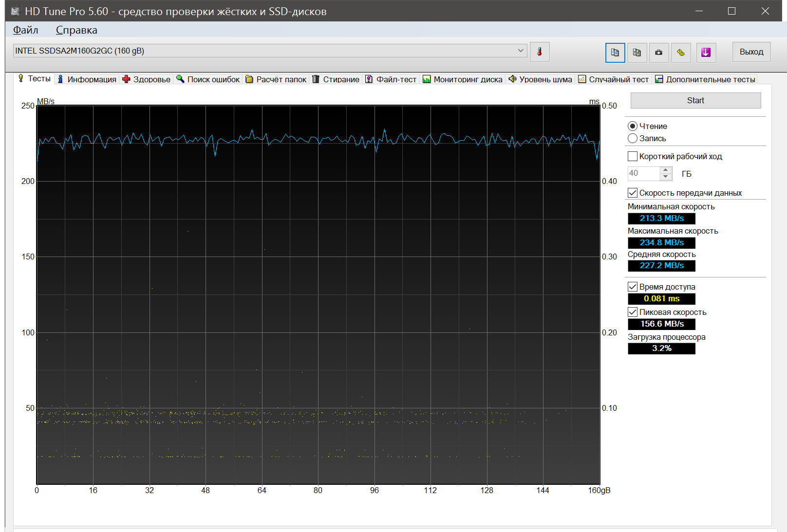The width and height of the screenshot is (787, 532).
Task: Decrease the short stroke GB value
Action: (666, 177)
